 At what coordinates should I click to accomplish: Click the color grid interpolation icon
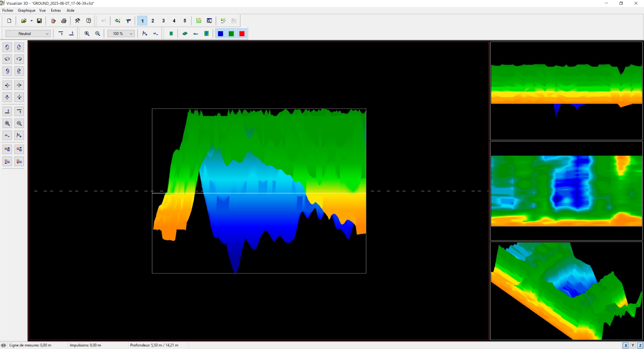[199, 21]
